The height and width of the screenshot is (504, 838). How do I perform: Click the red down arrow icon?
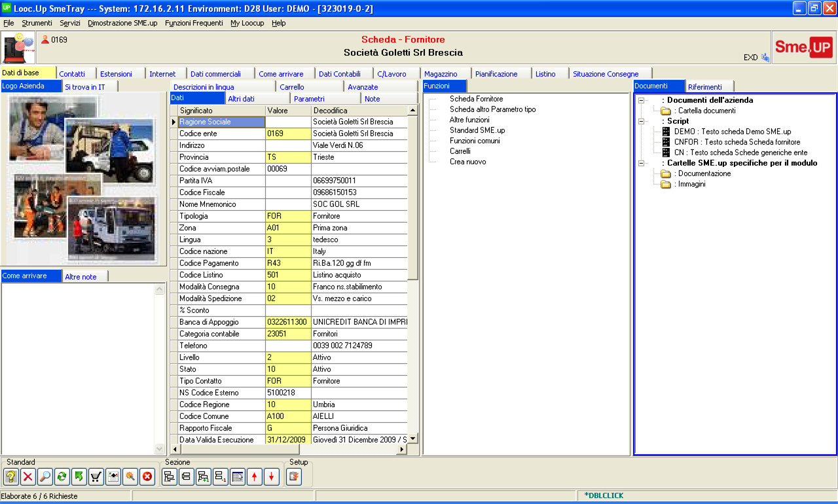tap(272, 477)
